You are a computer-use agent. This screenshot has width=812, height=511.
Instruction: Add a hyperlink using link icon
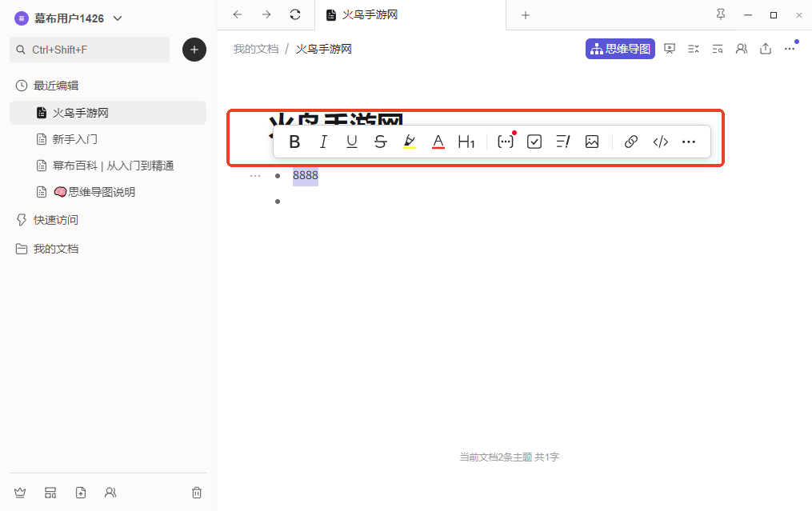pos(630,142)
